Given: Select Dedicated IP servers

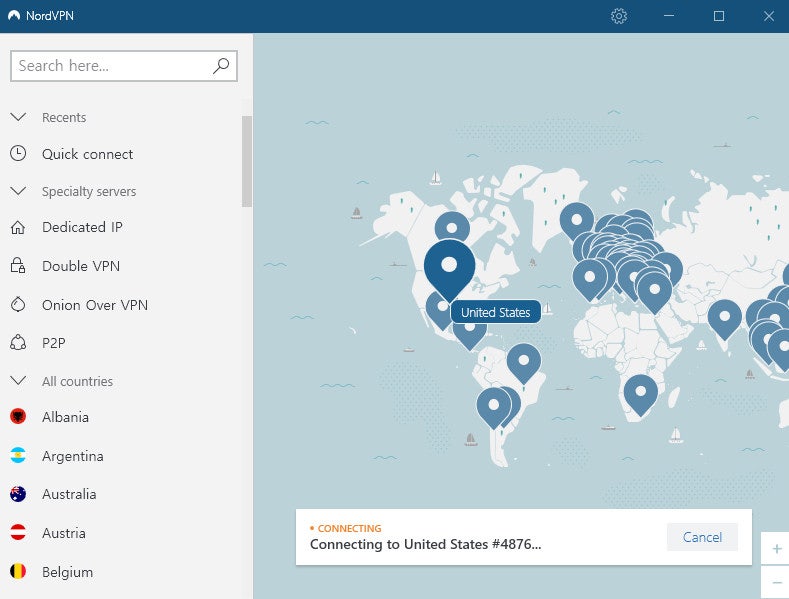Looking at the screenshot, I should tap(83, 228).
